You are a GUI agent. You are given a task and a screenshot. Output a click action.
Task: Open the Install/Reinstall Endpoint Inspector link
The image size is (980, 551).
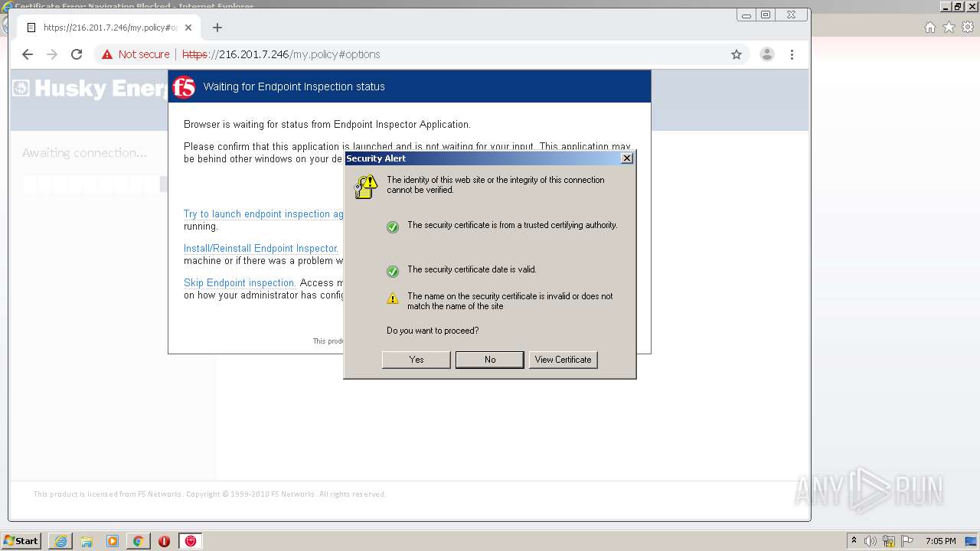pos(261,249)
